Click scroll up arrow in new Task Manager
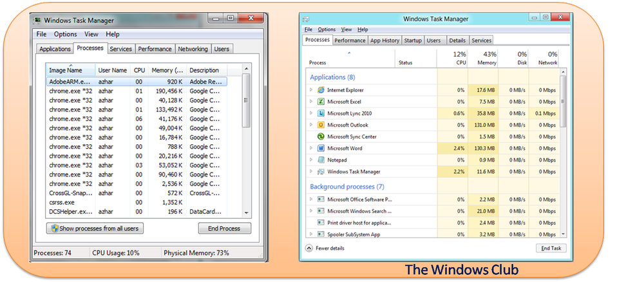This screenshot has width=644, height=282. click(563, 72)
